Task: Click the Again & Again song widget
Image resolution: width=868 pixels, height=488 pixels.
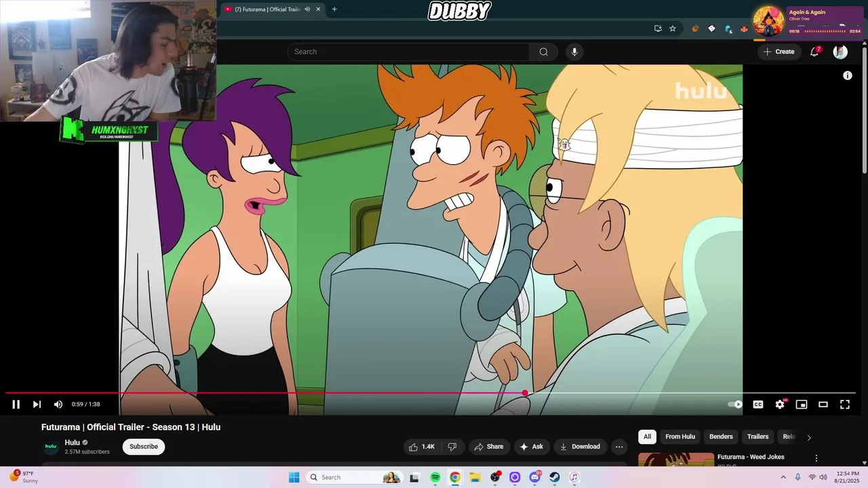Action: click(x=808, y=21)
